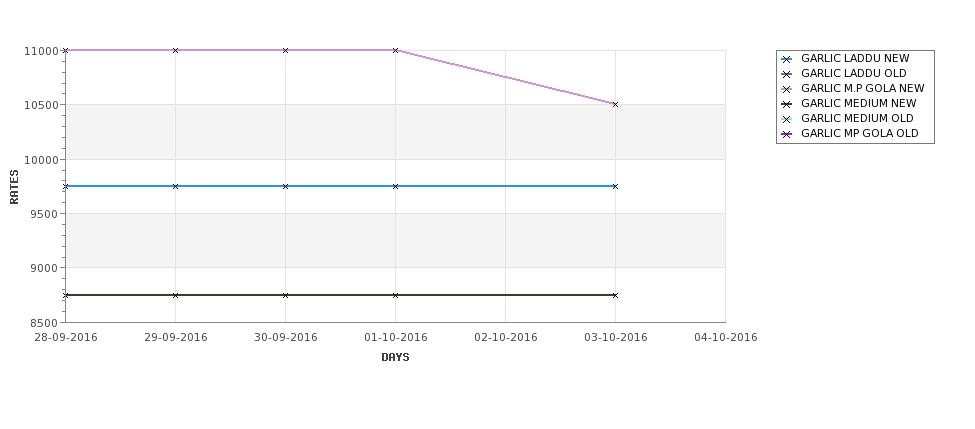
Task: Click the GARLIC LADDU NEW legend marker
Action: tap(787, 60)
